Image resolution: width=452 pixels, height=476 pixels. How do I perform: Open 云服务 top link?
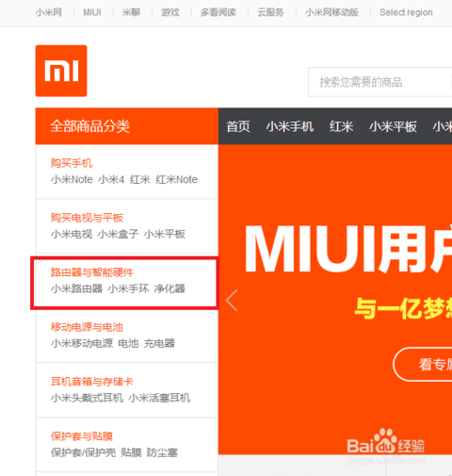tap(270, 12)
